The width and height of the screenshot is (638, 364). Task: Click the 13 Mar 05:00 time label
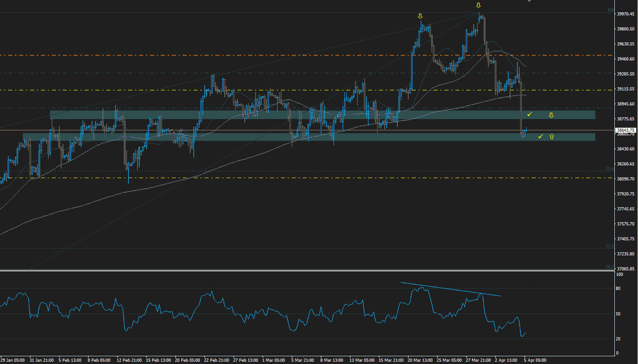click(362, 360)
